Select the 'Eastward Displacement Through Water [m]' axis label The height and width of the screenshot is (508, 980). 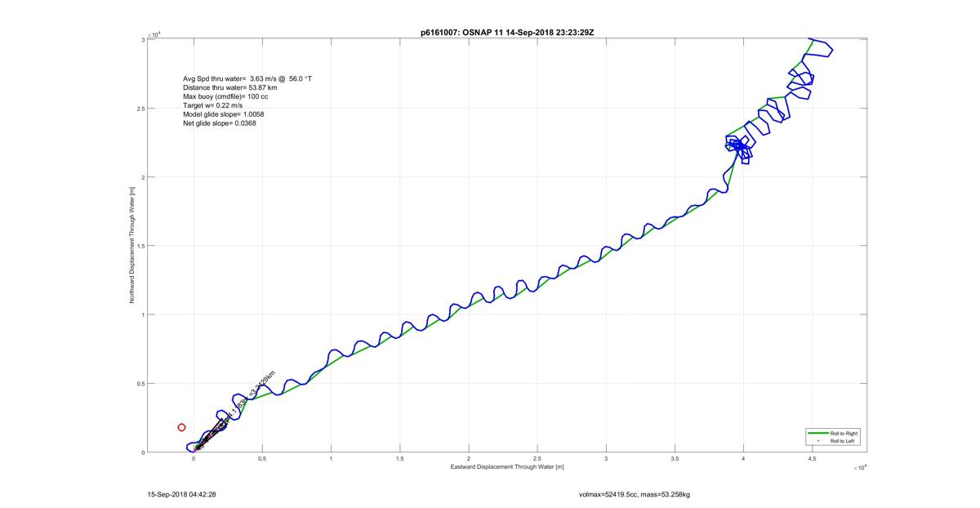click(507, 467)
